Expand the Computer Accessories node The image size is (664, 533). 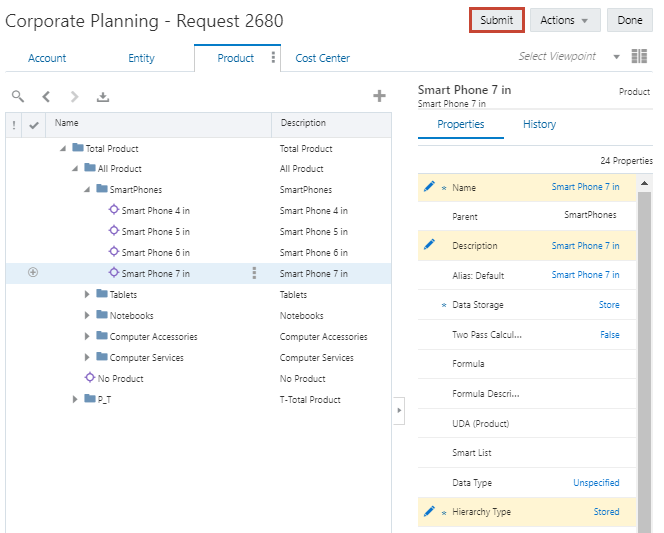pos(87,336)
